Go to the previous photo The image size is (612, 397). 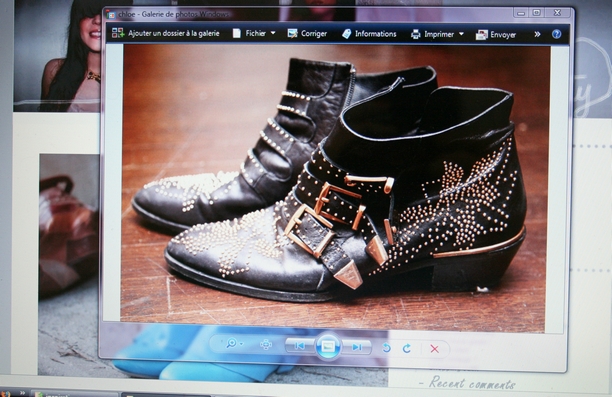[x=299, y=346]
